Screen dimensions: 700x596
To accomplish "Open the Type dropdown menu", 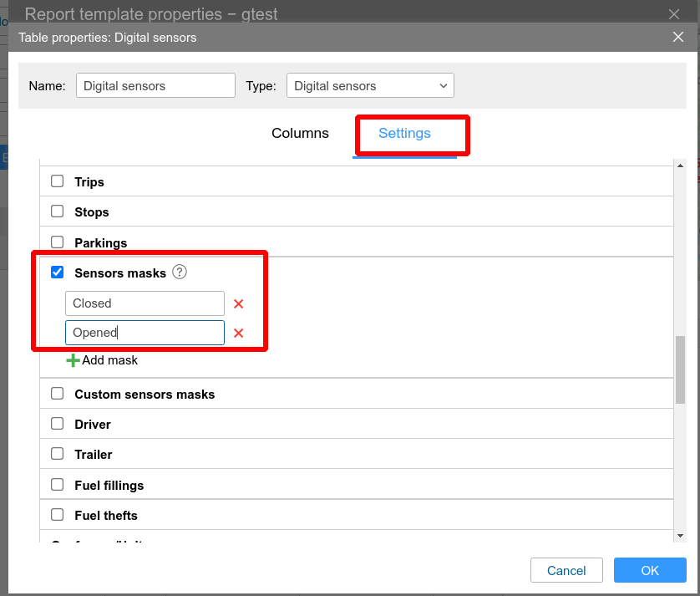I will tap(370, 85).
